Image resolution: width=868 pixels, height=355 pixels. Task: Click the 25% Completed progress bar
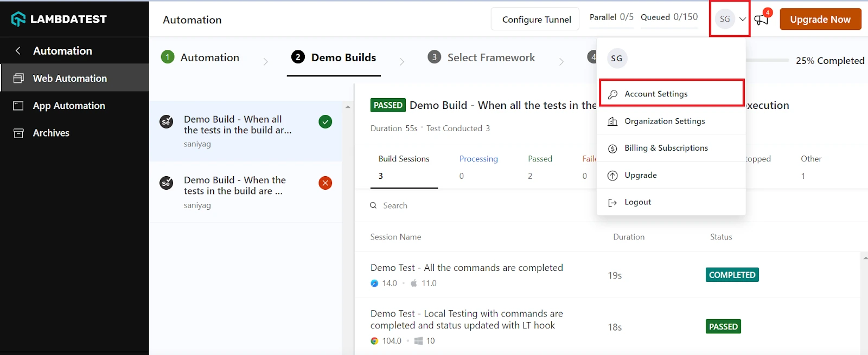point(768,60)
